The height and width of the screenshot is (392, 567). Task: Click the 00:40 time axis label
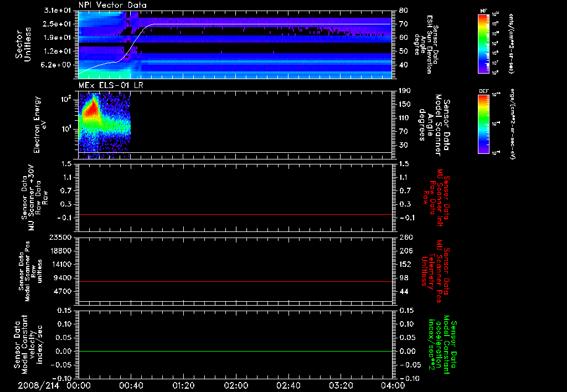tap(131, 385)
